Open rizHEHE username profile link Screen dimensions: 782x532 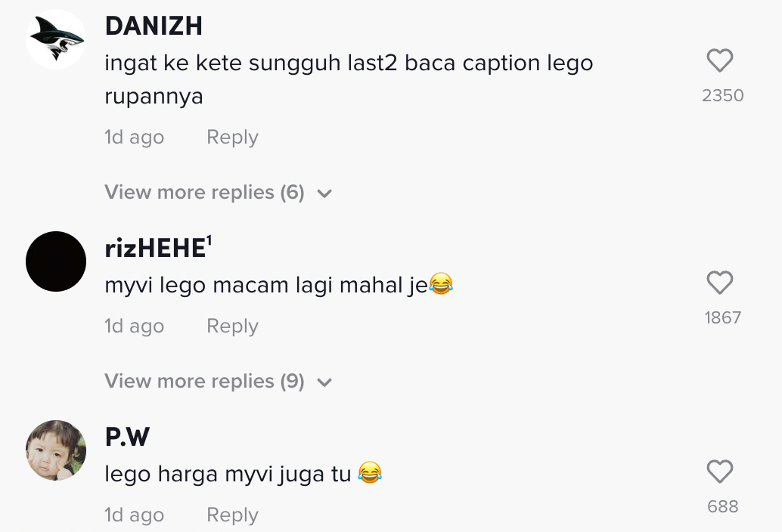click(156, 248)
